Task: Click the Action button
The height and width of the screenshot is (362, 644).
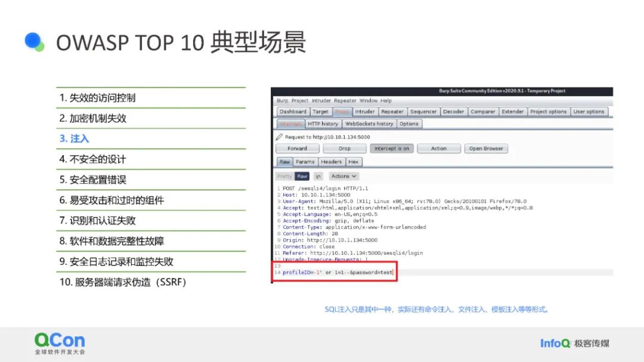Action: pos(439,148)
